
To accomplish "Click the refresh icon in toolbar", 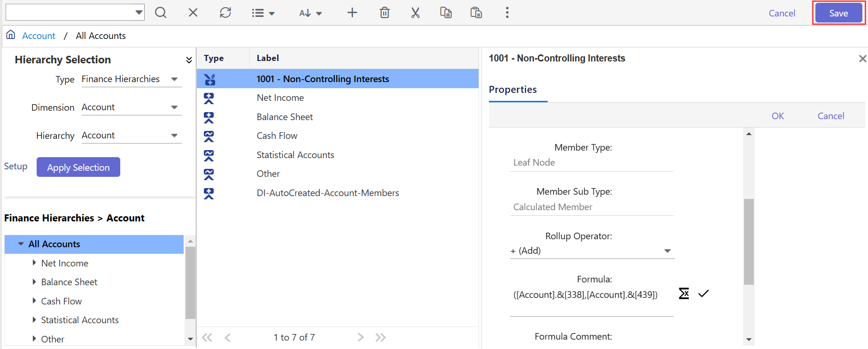I will click(x=225, y=13).
